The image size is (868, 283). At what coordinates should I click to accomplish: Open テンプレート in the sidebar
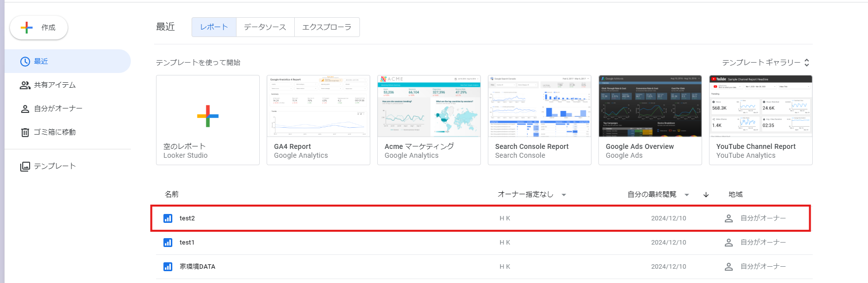[x=68, y=166]
